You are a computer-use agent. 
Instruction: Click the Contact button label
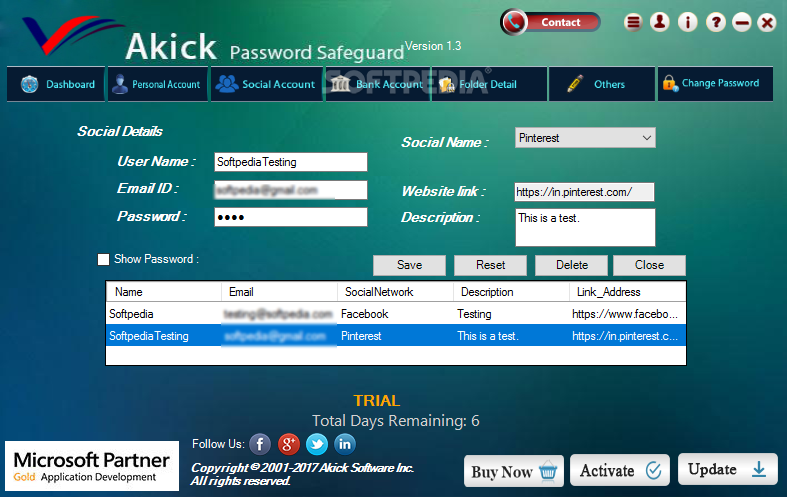tap(561, 22)
